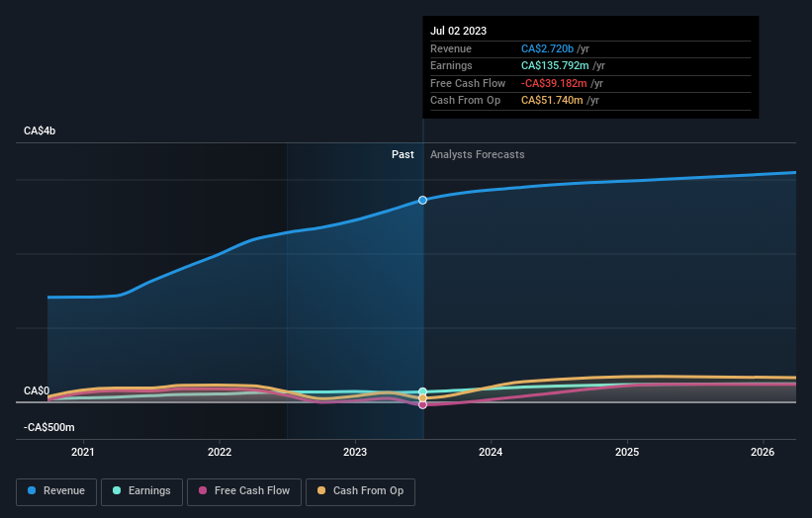Screen dimensions: 812x518
Task: Select the 2023 x-axis label
Action: [x=355, y=452]
